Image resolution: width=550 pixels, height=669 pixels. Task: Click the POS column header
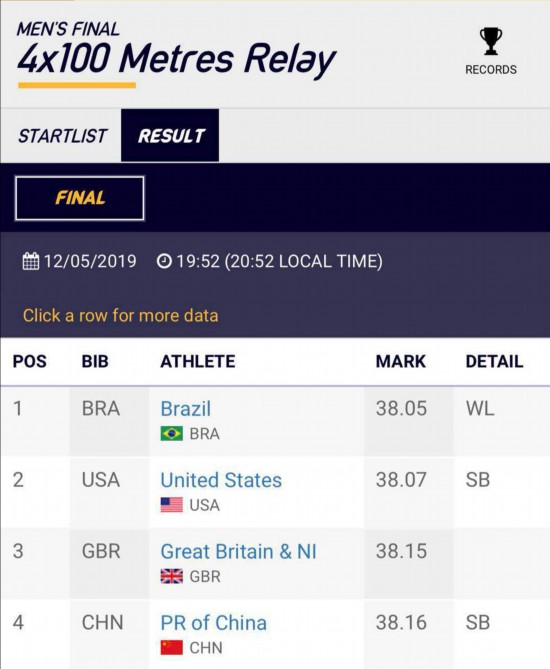(29, 361)
